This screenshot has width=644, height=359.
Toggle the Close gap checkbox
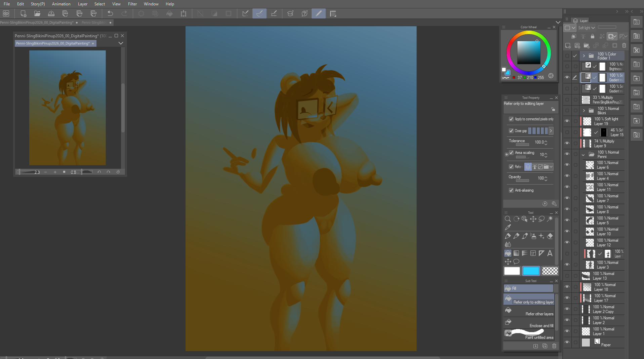(x=511, y=131)
